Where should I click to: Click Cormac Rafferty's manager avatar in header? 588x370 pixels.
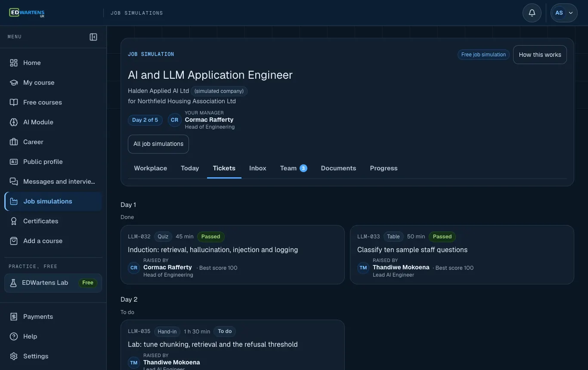point(174,120)
